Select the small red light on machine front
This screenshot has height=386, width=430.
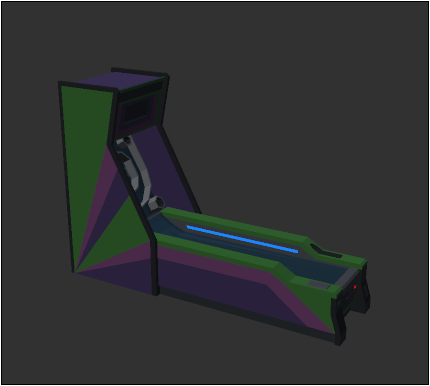pos(355,287)
